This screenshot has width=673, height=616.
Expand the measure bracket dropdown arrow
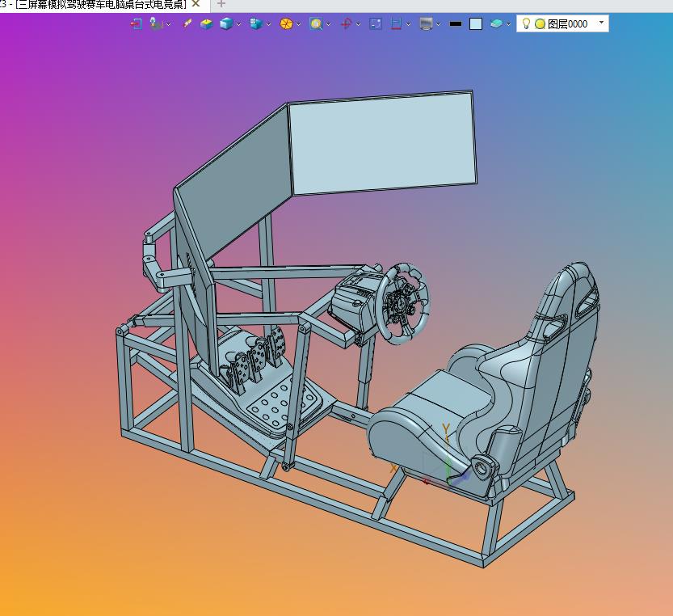click(x=408, y=24)
